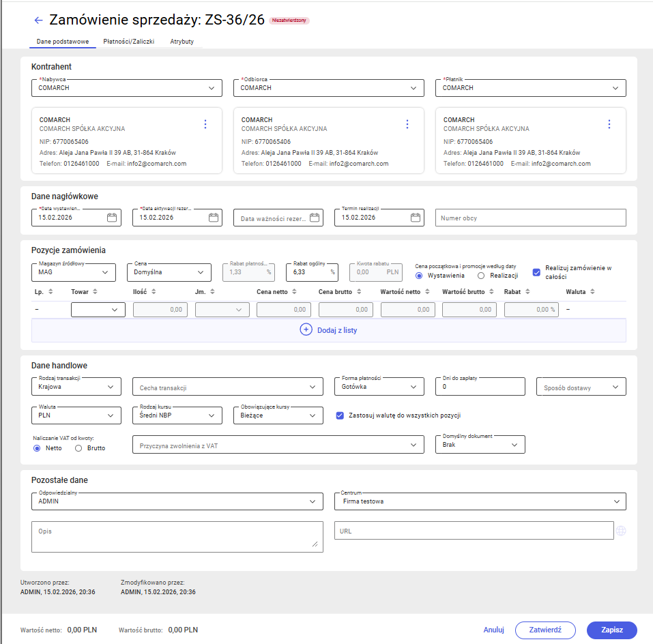Expand the Forma płatności dropdown

pyautogui.click(x=379, y=387)
